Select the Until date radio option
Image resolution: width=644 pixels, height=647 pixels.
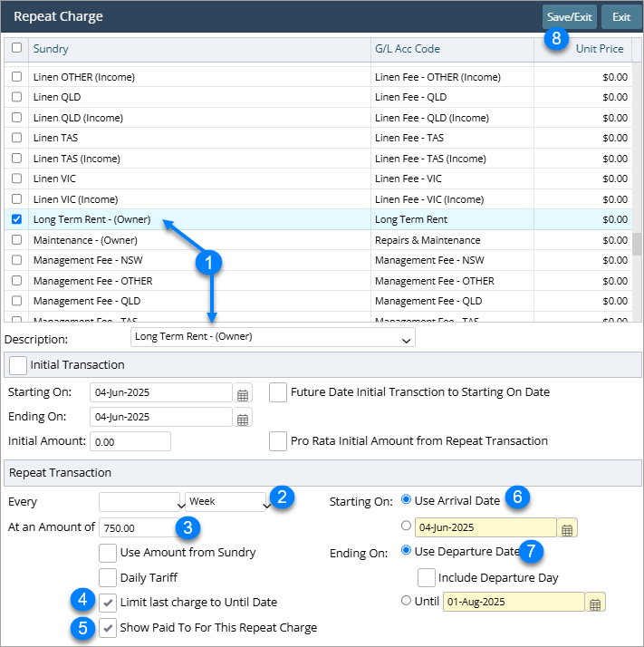[x=406, y=602]
